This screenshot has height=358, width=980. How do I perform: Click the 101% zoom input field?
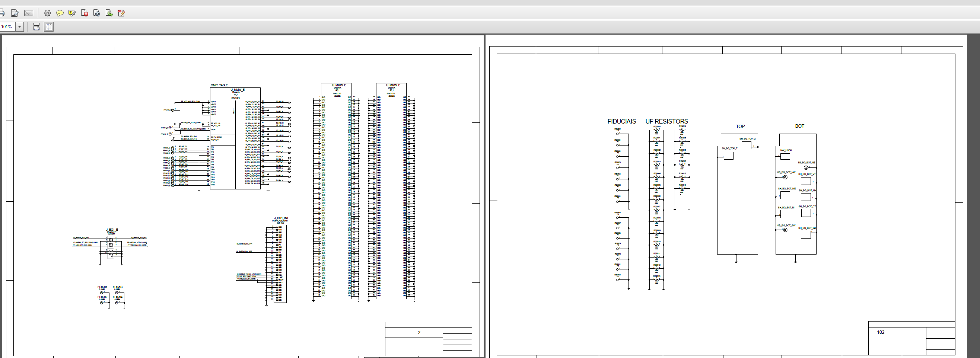tap(7, 26)
